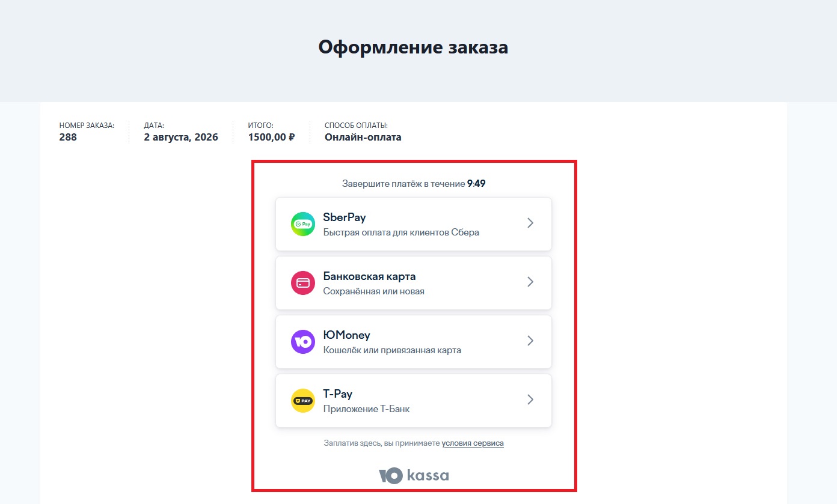The height and width of the screenshot is (504, 837).
Task: Click the red bank card icon
Action: click(303, 283)
